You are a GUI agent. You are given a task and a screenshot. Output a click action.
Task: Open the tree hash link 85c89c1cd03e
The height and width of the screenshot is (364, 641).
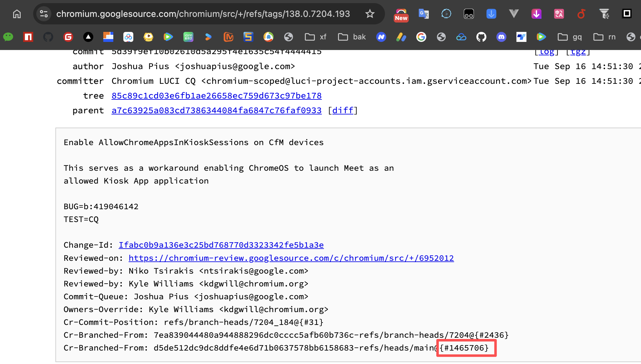(217, 96)
